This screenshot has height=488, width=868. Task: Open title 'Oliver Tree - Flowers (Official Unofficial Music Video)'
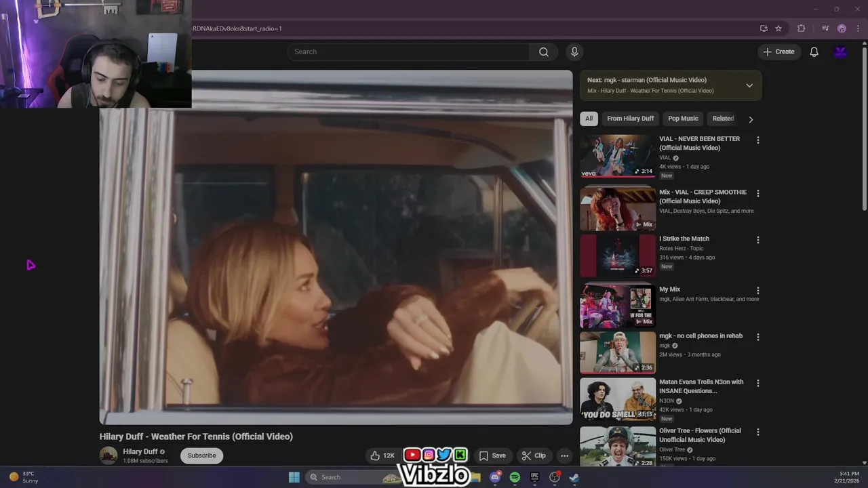point(701,435)
